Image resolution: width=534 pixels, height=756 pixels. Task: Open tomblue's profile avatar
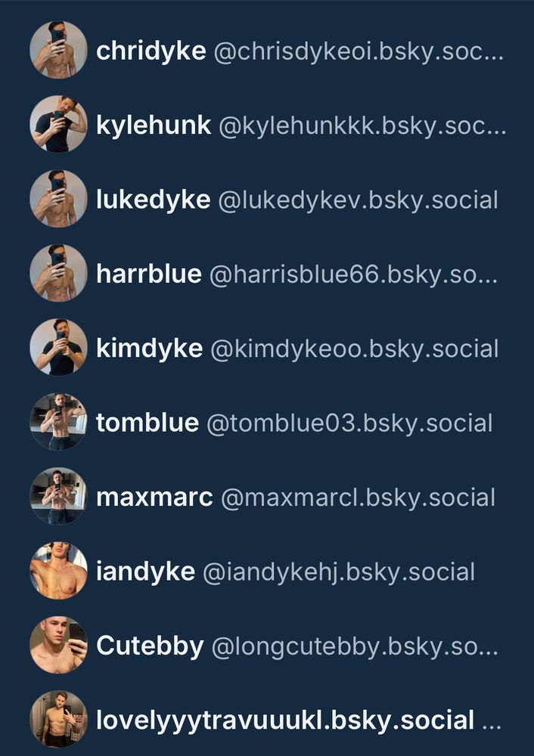58,422
